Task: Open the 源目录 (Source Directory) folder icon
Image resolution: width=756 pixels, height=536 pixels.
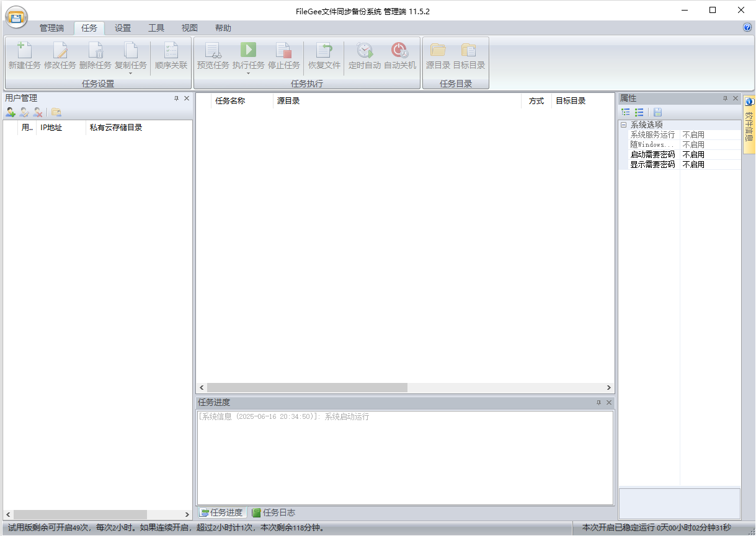Action: point(438,50)
